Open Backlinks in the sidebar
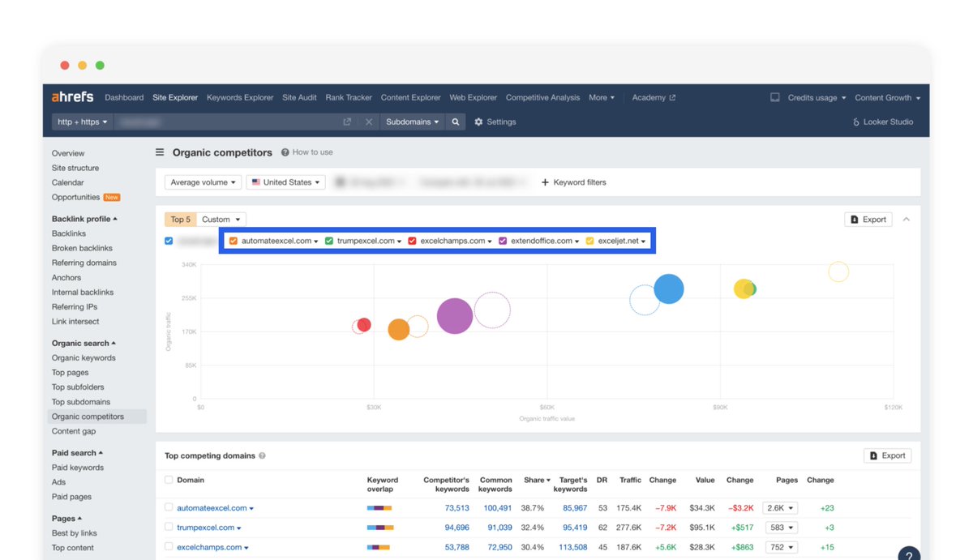The image size is (973, 560). [x=69, y=233]
